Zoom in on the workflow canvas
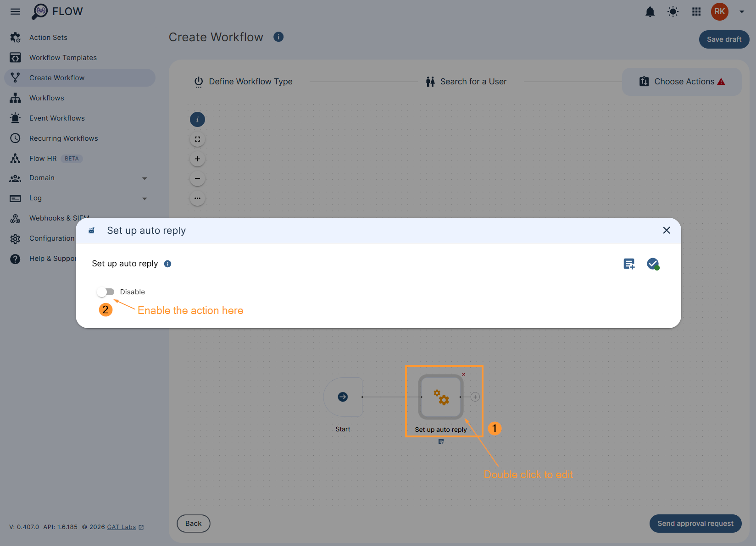The width and height of the screenshot is (756, 546). 197,159
